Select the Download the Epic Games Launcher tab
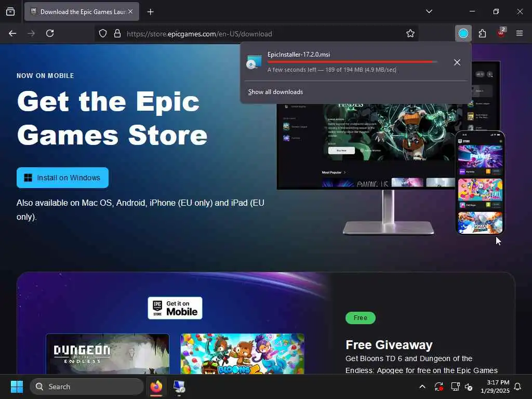 pos(82,11)
